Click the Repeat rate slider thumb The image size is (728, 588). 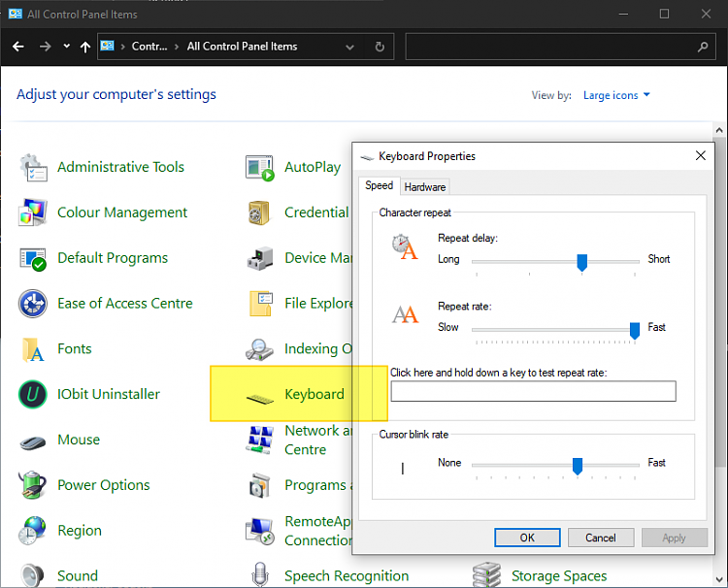[634, 331]
